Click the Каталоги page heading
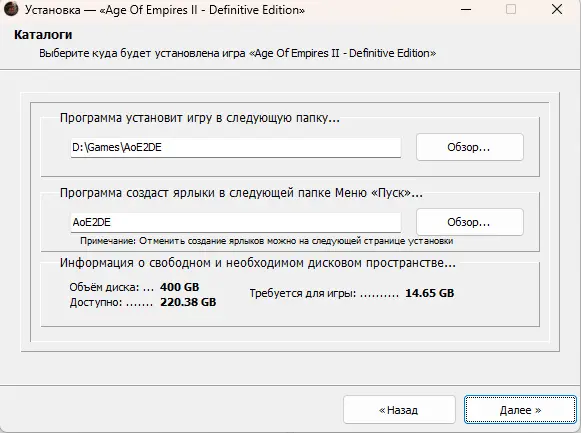 (x=43, y=35)
